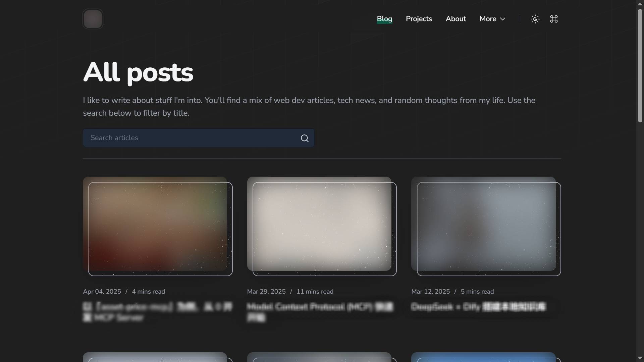Viewport: 644px width, 362px height.
Task: Open the Apr 04, 2025 post thumbnail
Action: (158, 226)
